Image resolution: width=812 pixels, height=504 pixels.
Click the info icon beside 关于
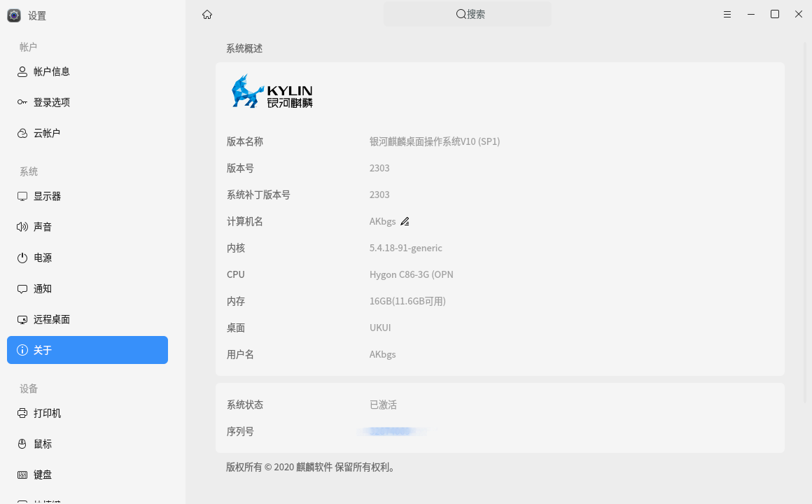pyautogui.click(x=22, y=350)
